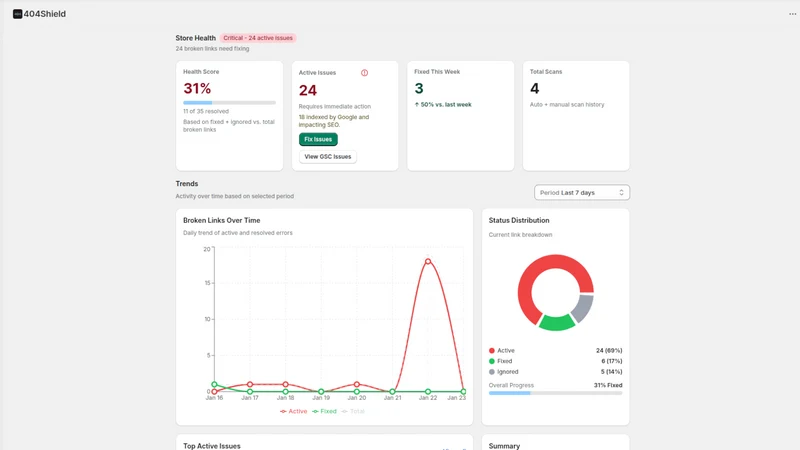Click the '6 (17%)' value
Image resolution: width=800 pixels, height=450 pixels.
click(611, 361)
